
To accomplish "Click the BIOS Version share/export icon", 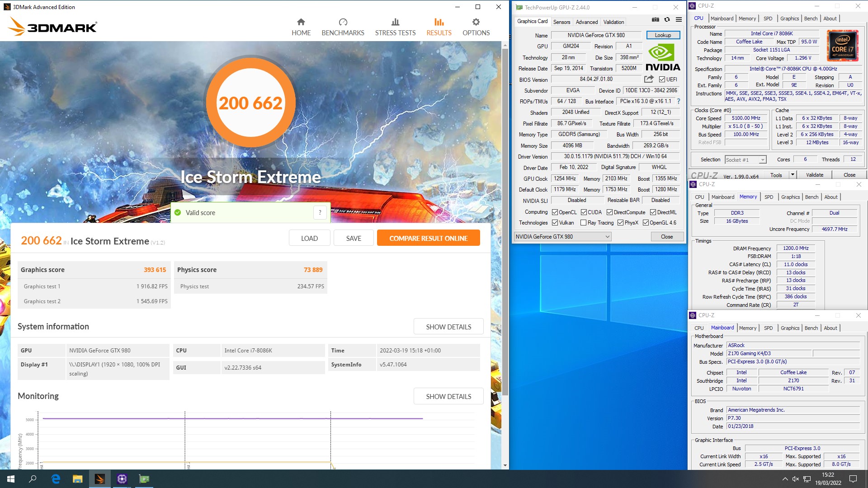I will [x=649, y=79].
